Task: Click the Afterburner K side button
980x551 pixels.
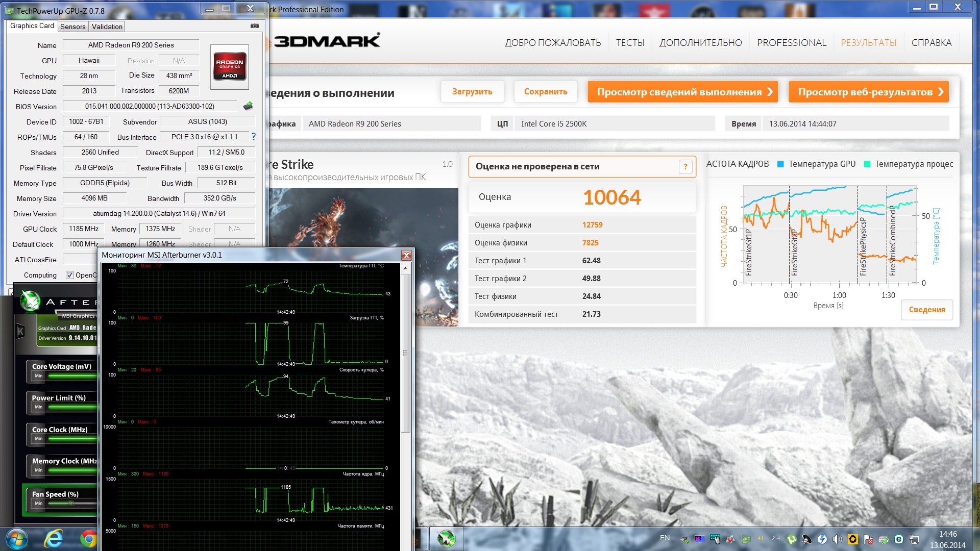Action: pyautogui.click(x=20, y=332)
